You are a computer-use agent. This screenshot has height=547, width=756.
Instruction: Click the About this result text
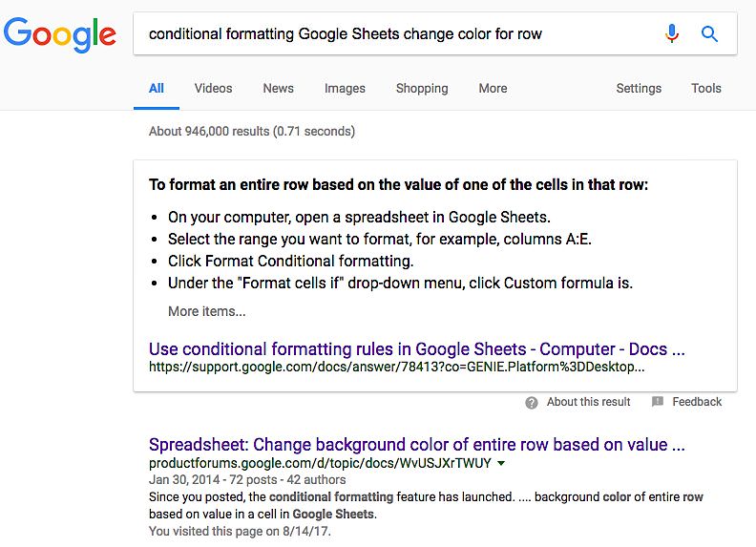(x=588, y=402)
